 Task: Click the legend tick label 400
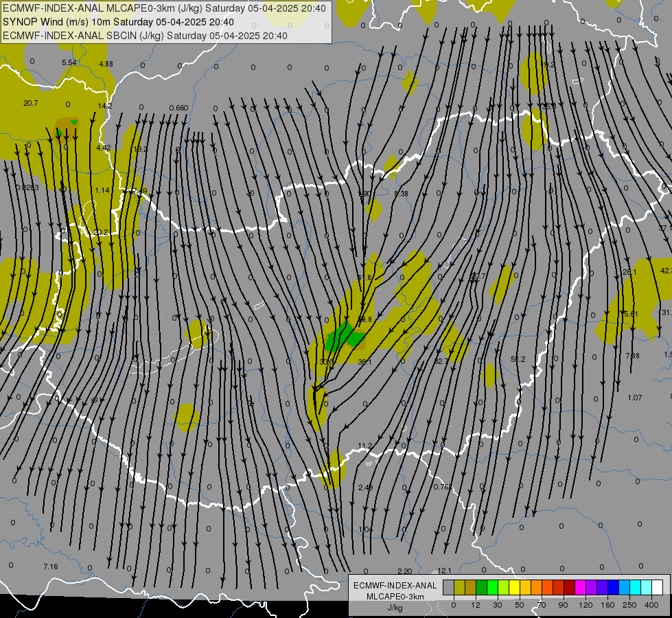(651, 605)
